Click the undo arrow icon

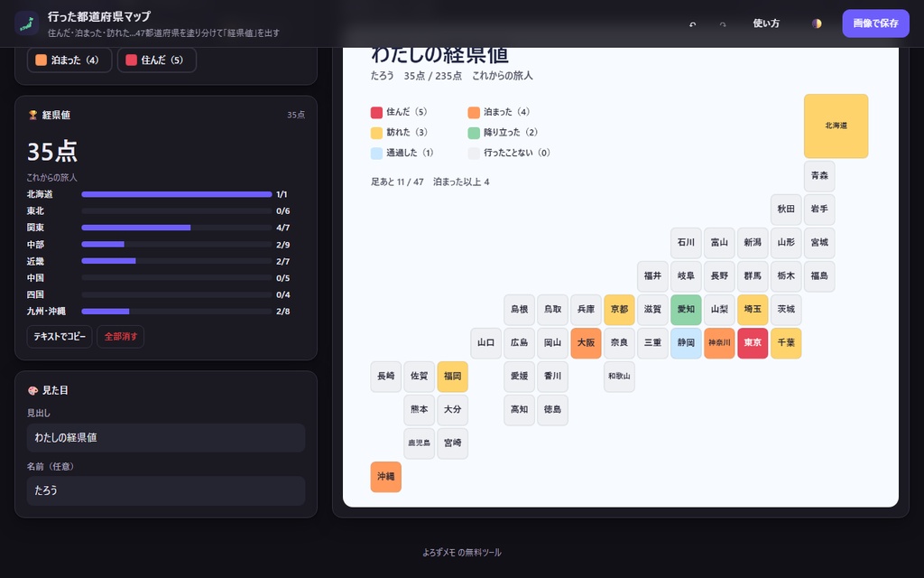click(x=692, y=24)
